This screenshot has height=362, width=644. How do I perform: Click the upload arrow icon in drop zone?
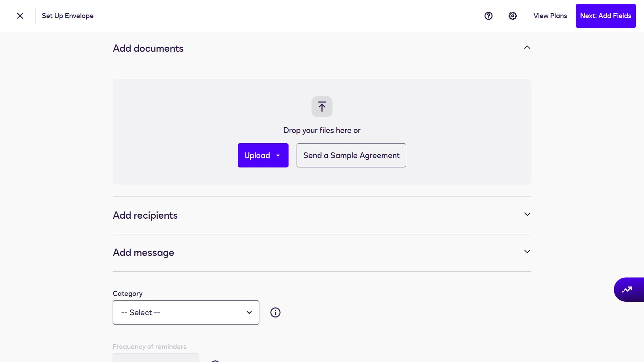pos(322,107)
